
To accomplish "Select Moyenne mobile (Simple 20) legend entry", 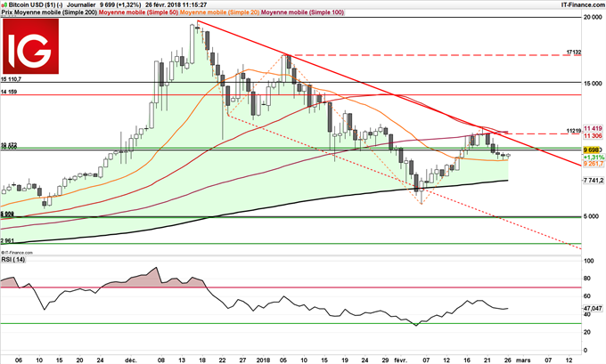I will point(220,12).
